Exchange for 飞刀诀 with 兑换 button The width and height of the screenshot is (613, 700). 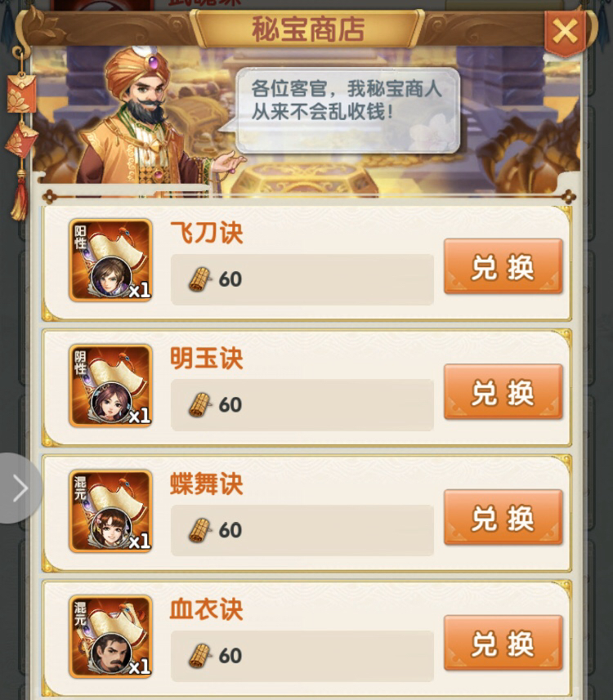(x=503, y=266)
